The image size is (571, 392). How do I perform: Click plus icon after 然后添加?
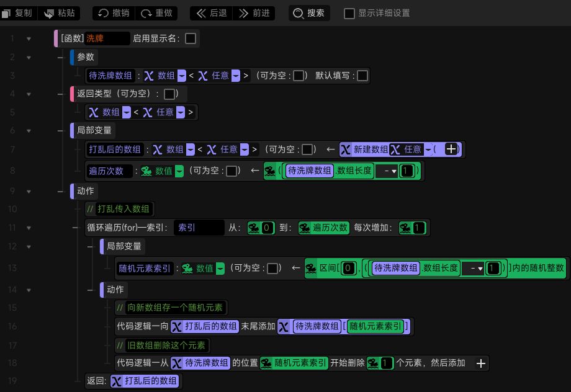click(x=480, y=363)
